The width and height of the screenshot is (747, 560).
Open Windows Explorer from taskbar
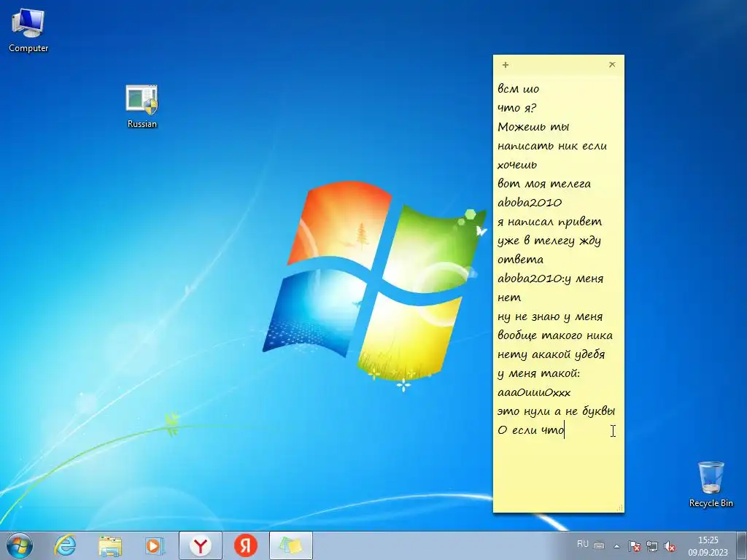click(110, 545)
